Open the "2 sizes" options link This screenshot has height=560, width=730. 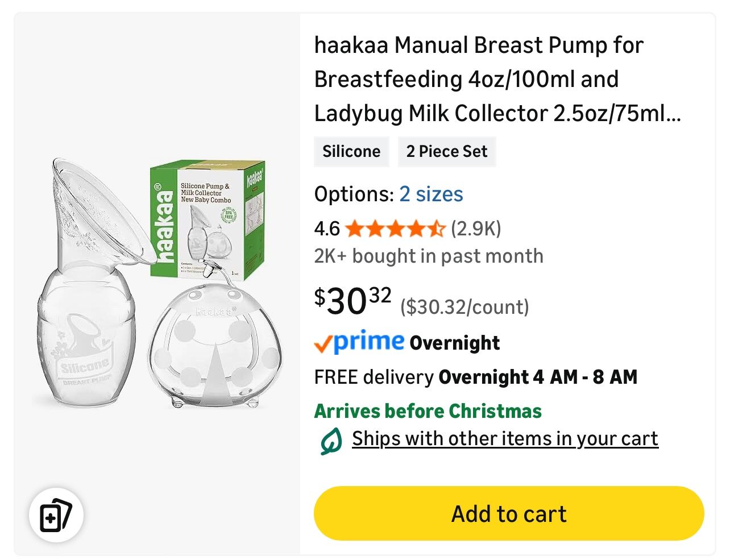coord(430,194)
